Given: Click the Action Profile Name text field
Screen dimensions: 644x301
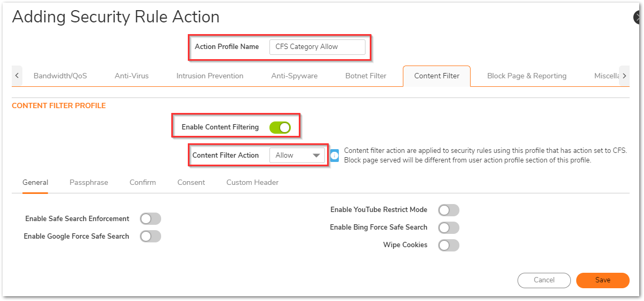Looking at the screenshot, I should tap(317, 47).
